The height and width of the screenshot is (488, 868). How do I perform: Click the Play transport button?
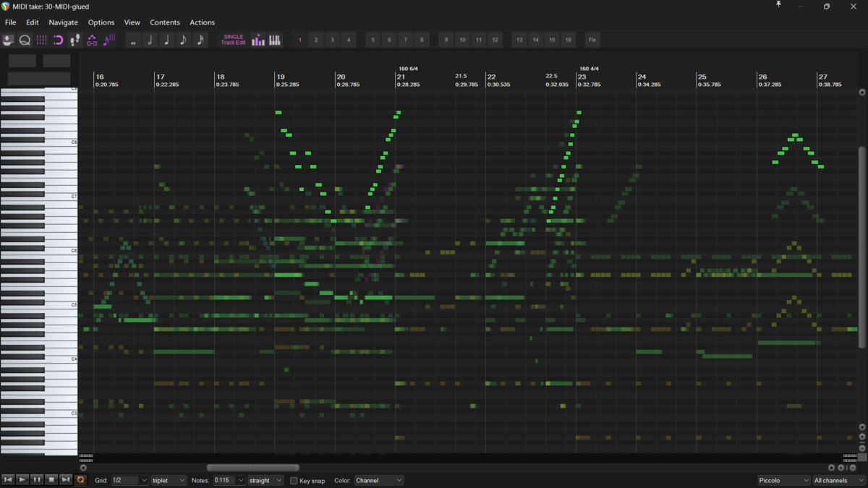[22, 480]
